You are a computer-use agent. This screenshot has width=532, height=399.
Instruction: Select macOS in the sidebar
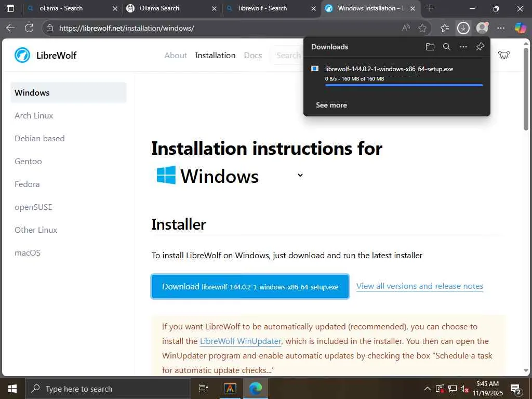click(x=28, y=253)
